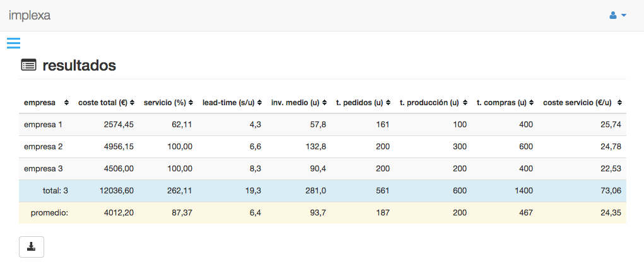Open the hamburger sidebar menu
This screenshot has height=269, width=644.
click(x=14, y=43)
